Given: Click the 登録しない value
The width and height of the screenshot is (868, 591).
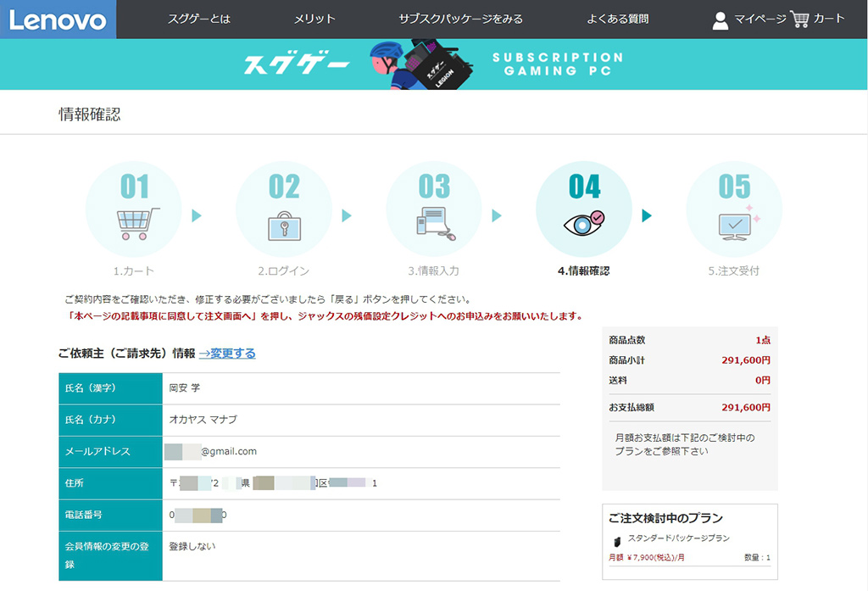Looking at the screenshot, I should point(192,546).
